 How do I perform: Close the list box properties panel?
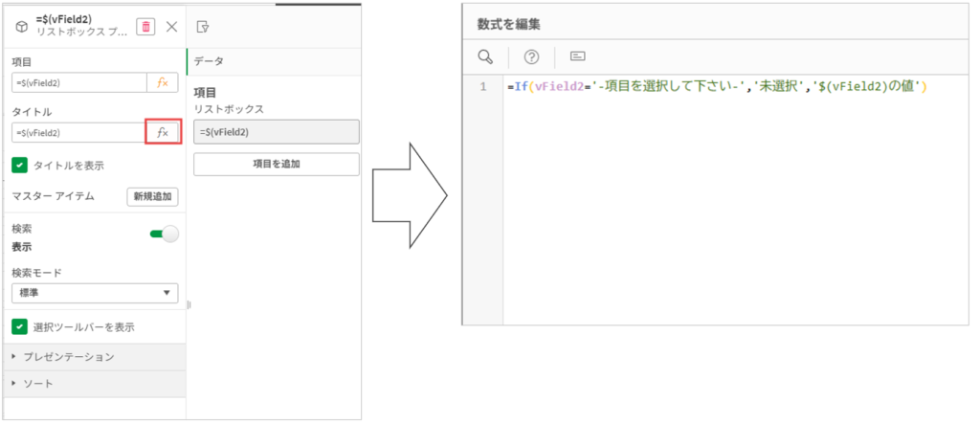(171, 27)
